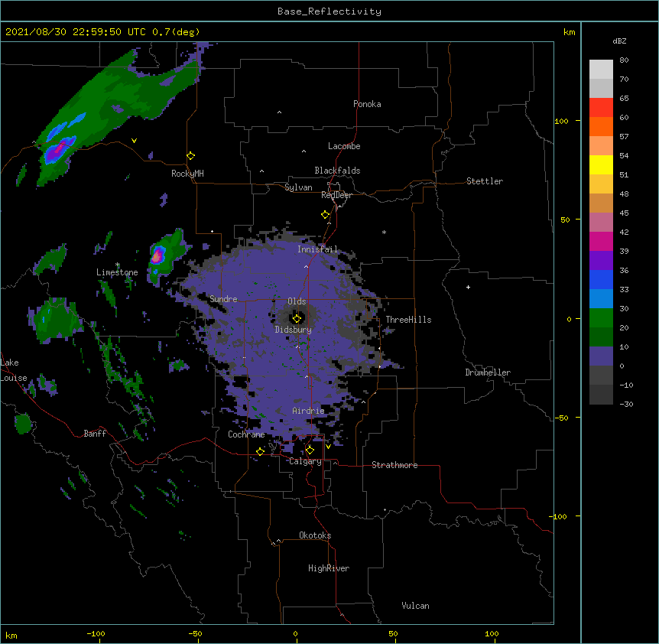This screenshot has height=644, width=659.
Task: Click the blue 36 dBZ legend swatch
Action: tap(601, 279)
